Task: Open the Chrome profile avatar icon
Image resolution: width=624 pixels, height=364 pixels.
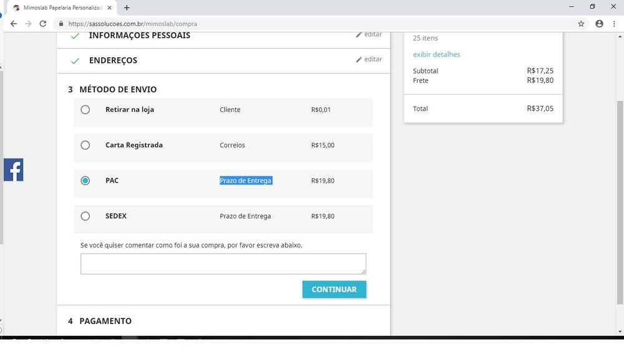Action: click(x=599, y=24)
